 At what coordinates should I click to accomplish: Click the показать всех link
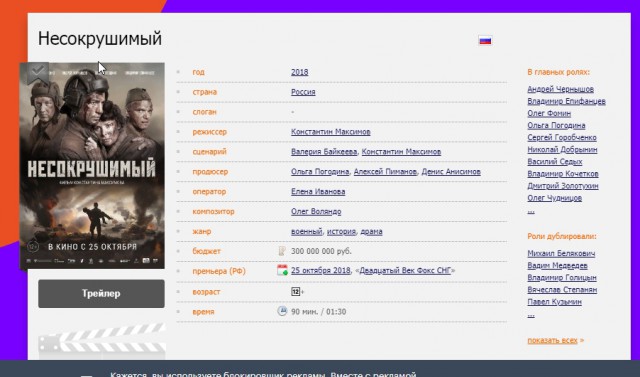pos(553,340)
